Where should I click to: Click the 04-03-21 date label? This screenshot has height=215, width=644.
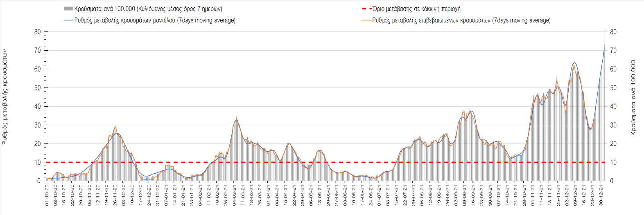pyautogui.click(x=235, y=195)
